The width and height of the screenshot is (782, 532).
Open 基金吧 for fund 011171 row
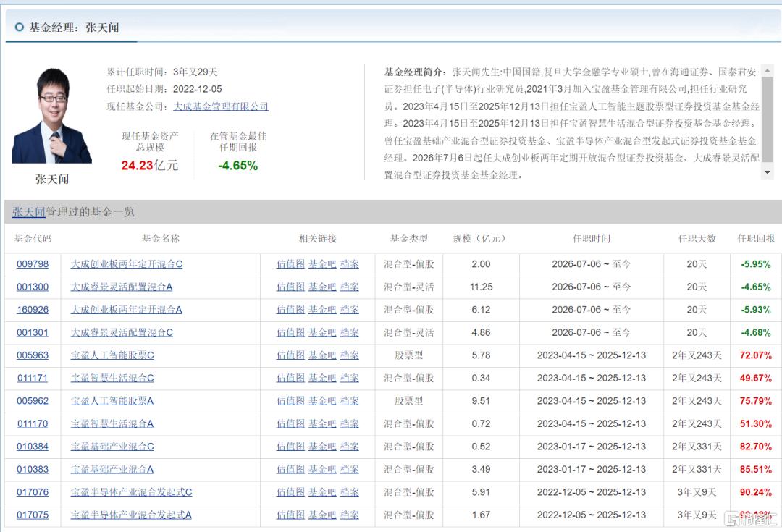tap(322, 379)
